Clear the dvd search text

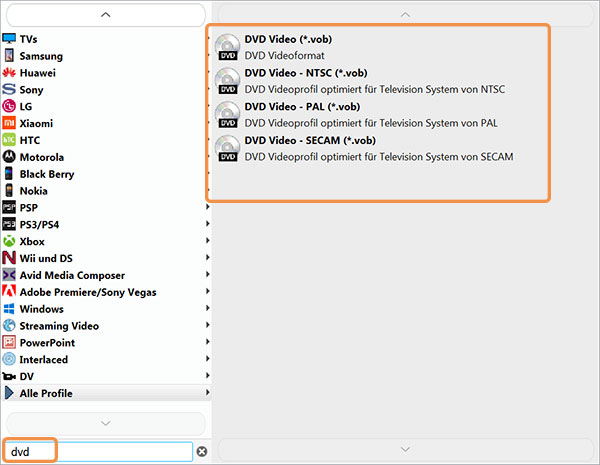pyautogui.click(x=202, y=452)
